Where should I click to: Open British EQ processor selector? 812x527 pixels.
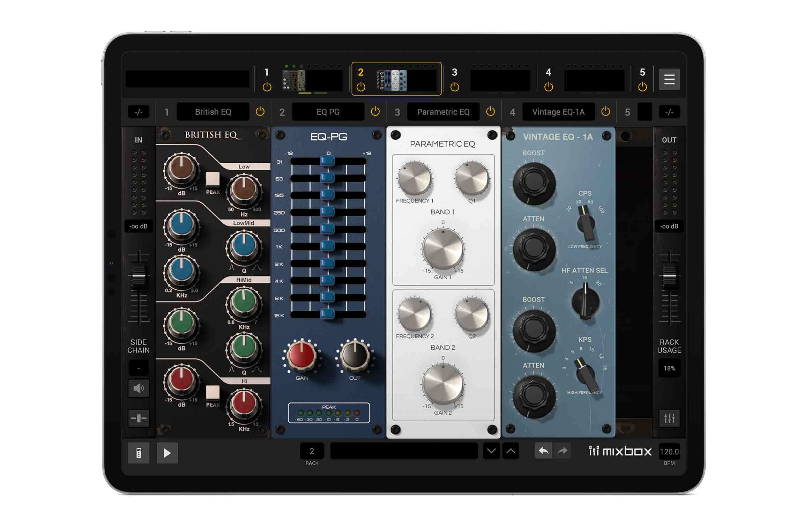tap(213, 112)
